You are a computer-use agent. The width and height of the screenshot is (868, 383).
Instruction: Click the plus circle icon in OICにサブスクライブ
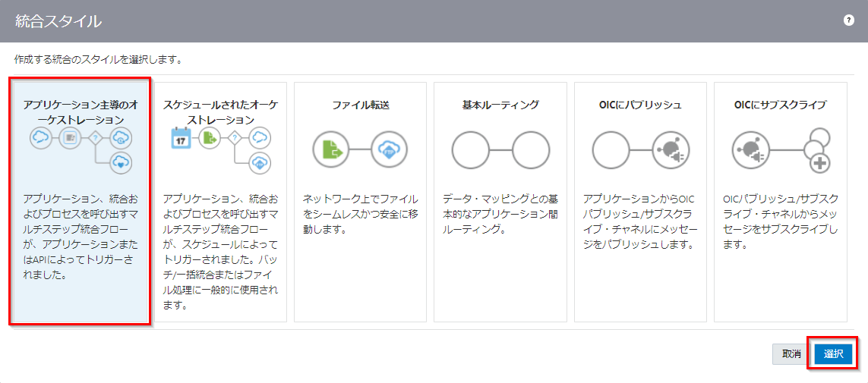tap(818, 162)
